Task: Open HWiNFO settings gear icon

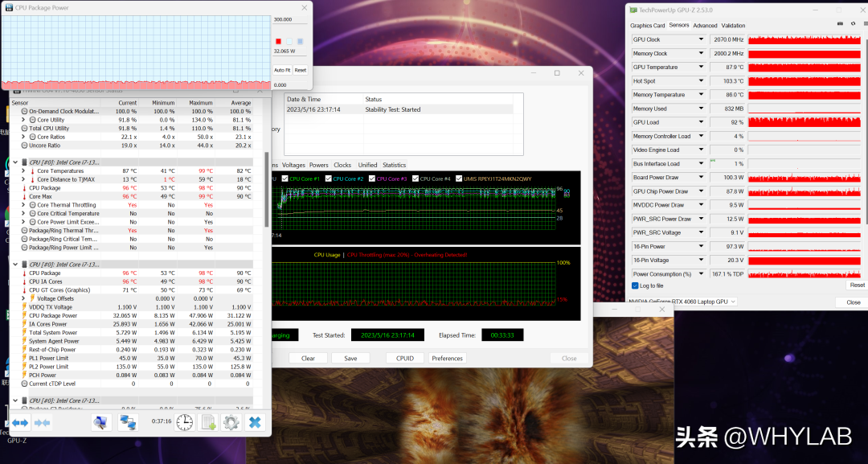Action: point(231,423)
